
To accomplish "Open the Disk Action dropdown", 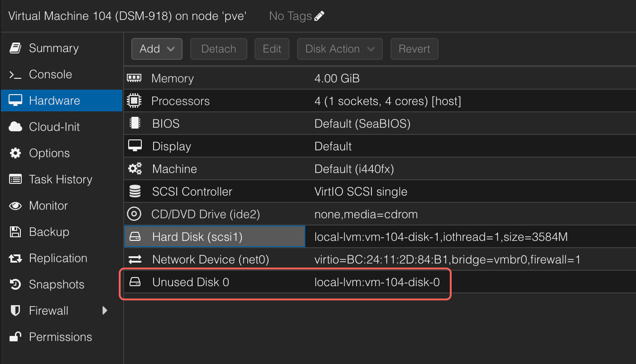I will 339,49.
